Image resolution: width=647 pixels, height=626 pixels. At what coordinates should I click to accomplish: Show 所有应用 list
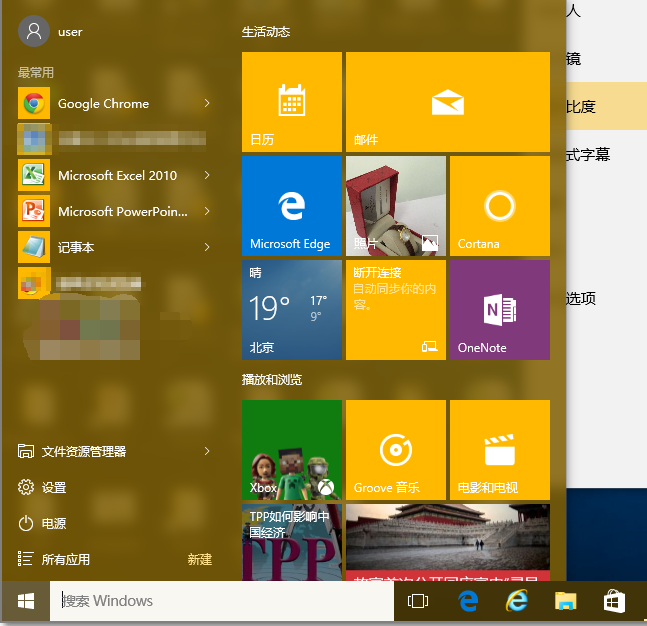pos(66,559)
